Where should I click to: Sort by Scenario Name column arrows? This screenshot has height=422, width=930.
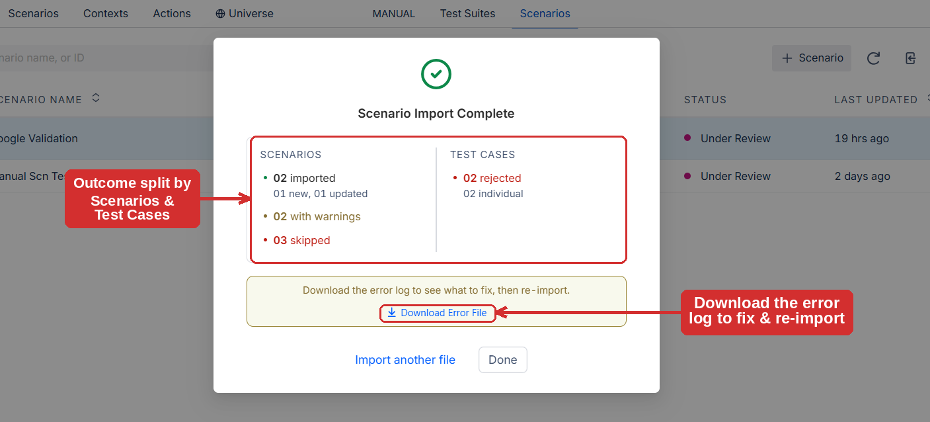tap(96, 98)
